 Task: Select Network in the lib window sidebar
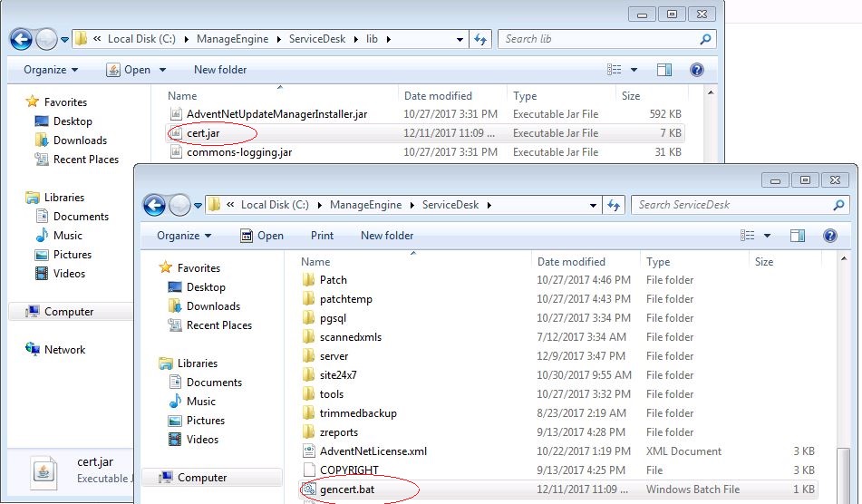pyautogui.click(x=64, y=350)
